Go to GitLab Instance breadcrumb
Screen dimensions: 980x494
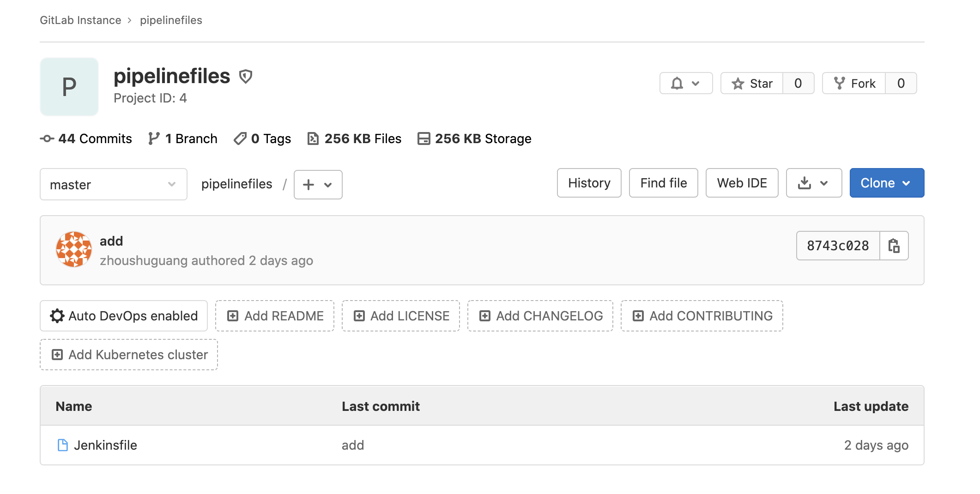pos(80,20)
